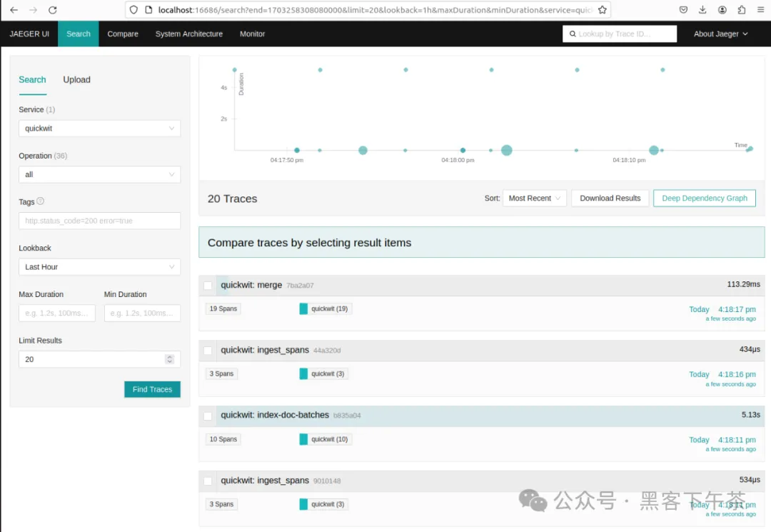Image resolution: width=771 pixels, height=532 pixels.
Task: Open the Operation dropdown showing all
Action: 99,174
